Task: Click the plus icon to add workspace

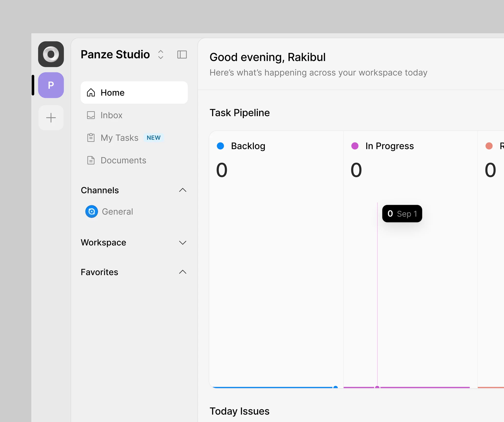Action: 51,118
